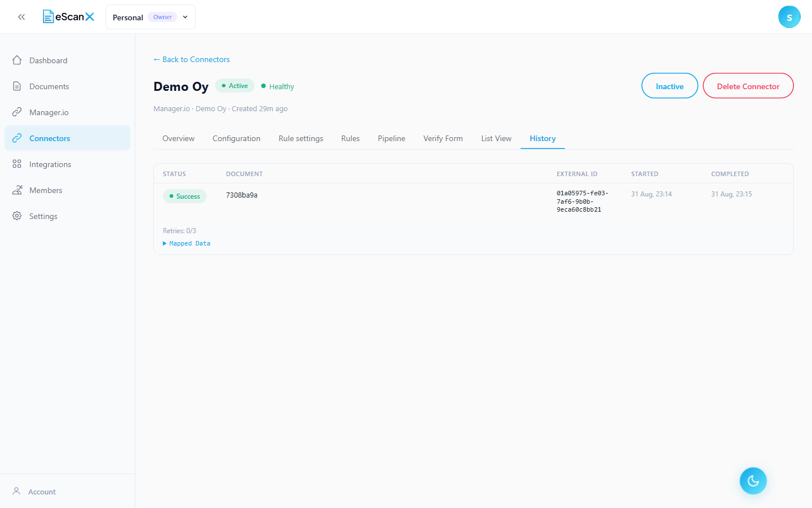The image size is (812, 508).
Task: Select the Rules tab
Action: click(350, 138)
